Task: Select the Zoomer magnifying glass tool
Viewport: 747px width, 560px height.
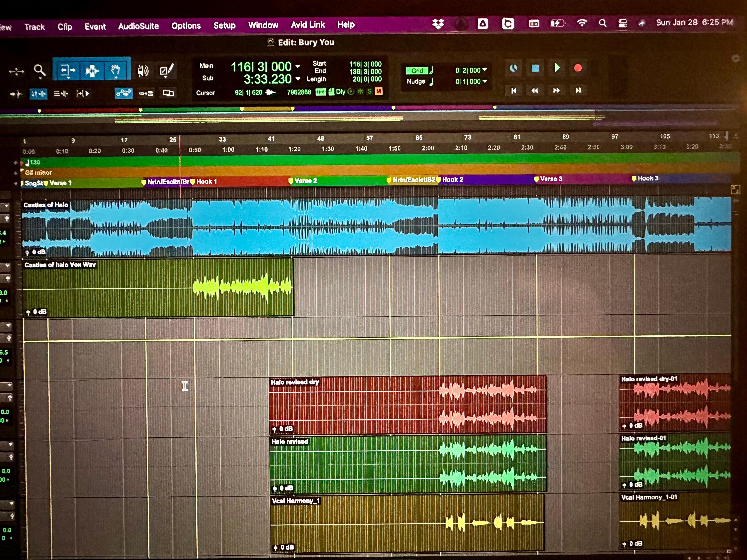Action: (x=39, y=71)
